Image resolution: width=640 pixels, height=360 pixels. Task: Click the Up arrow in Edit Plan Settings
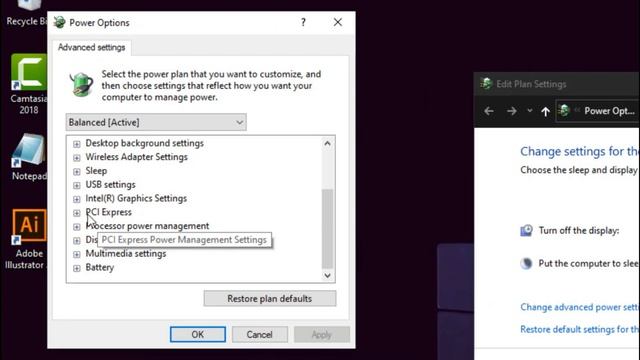545,111
